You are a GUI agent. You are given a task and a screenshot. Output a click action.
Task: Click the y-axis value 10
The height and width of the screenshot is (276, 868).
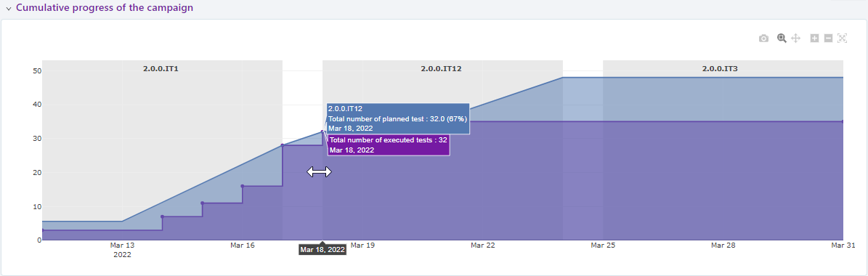(x=38, y=207)
